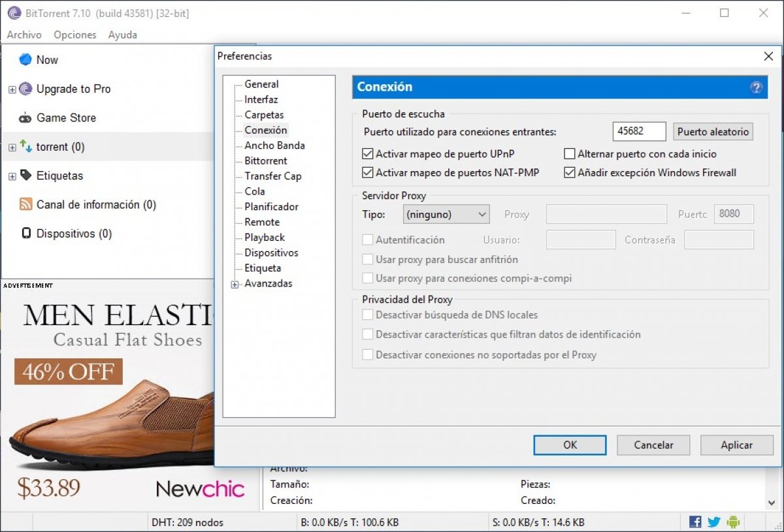Click the Twitter icon in status bar
784x532 pixels.
pyautogui.click(x=714, y=522)
